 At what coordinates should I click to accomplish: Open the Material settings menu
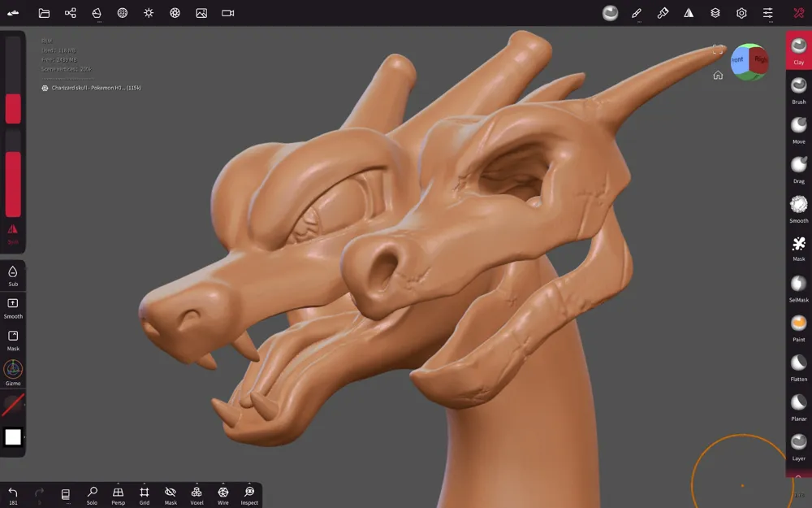(123, 13)
